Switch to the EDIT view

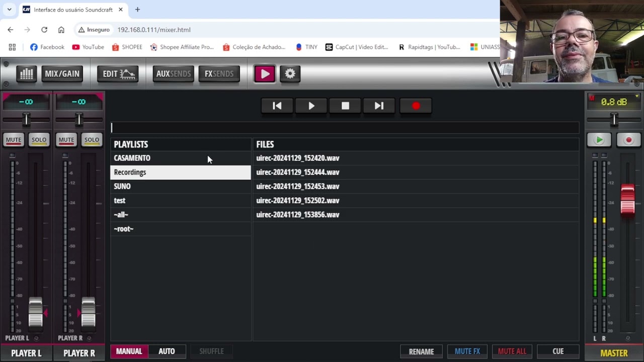click(118, 74)
